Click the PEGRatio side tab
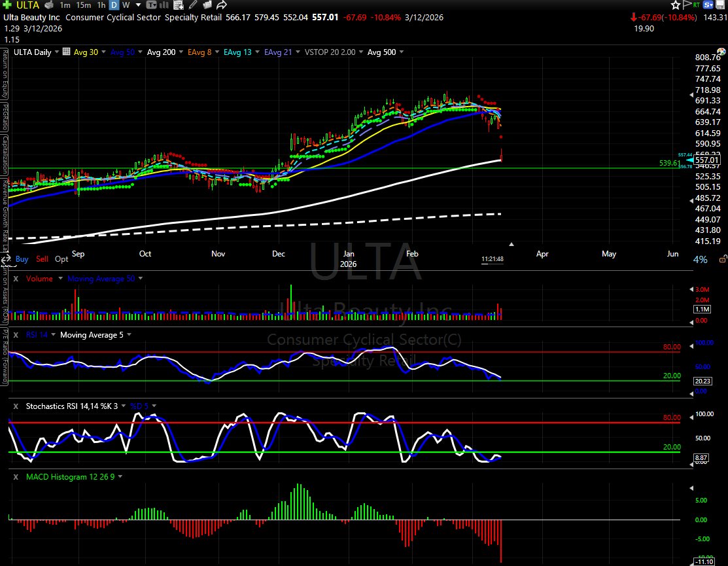This screenshot has height=566, width=728. pos(5,117)
